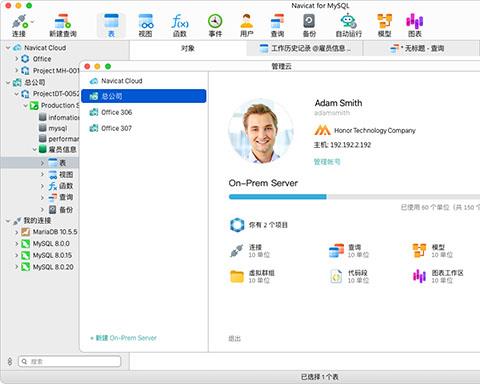Expand the 表 tables node

point(42,163)
